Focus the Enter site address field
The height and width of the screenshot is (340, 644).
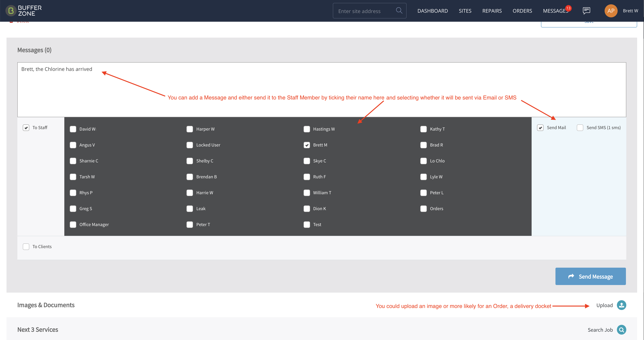370,11
